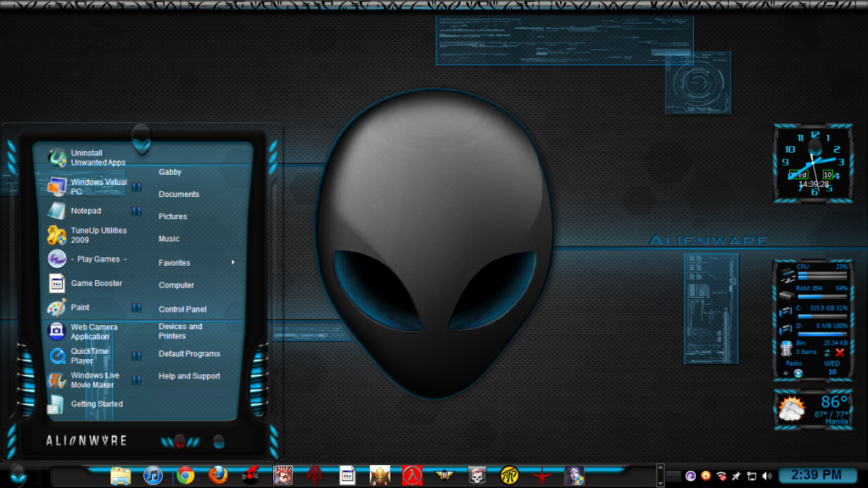Screen dimensions: 868x488
Task: Click the alien head Start button
Action: 18,474
